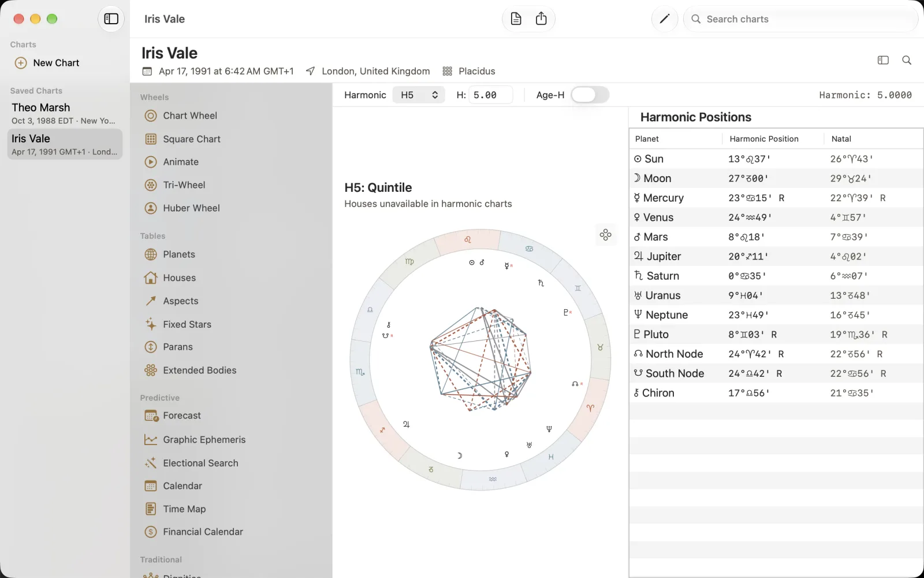This screenshot has width=924, height=578.
Task: Open the document icon in toolbar
Action: click(x=516, y=19)
